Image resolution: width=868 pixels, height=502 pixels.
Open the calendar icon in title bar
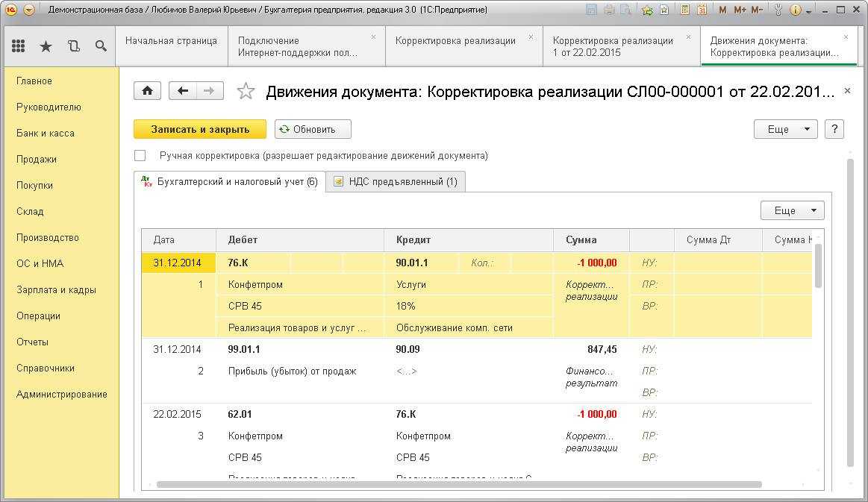tap(702, 10)
